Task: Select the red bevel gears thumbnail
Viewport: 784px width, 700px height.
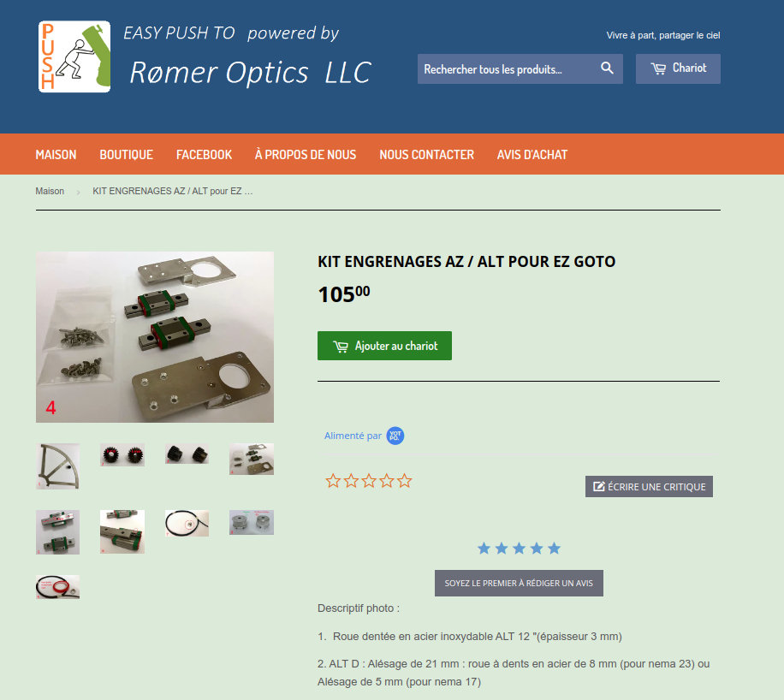Action: (122, 454)
